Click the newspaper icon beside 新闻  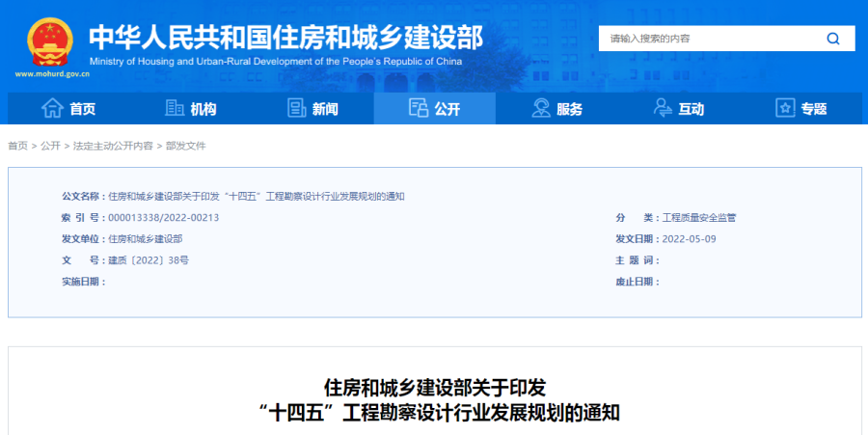click(297, 108)
